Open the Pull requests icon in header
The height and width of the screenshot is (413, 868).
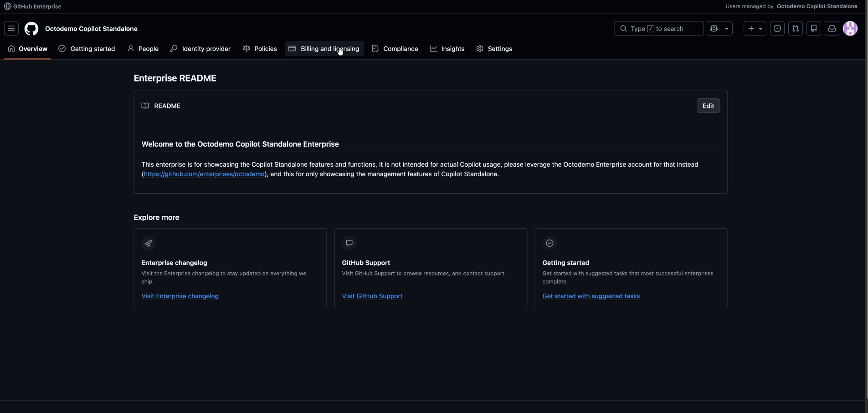[x=796, y=28]
